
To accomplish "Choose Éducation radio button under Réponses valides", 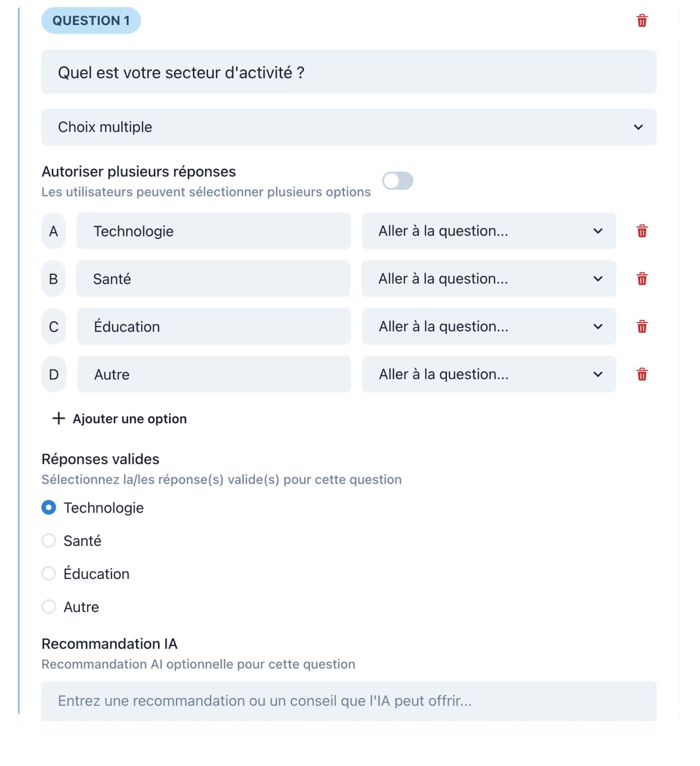I will point(48,573).
